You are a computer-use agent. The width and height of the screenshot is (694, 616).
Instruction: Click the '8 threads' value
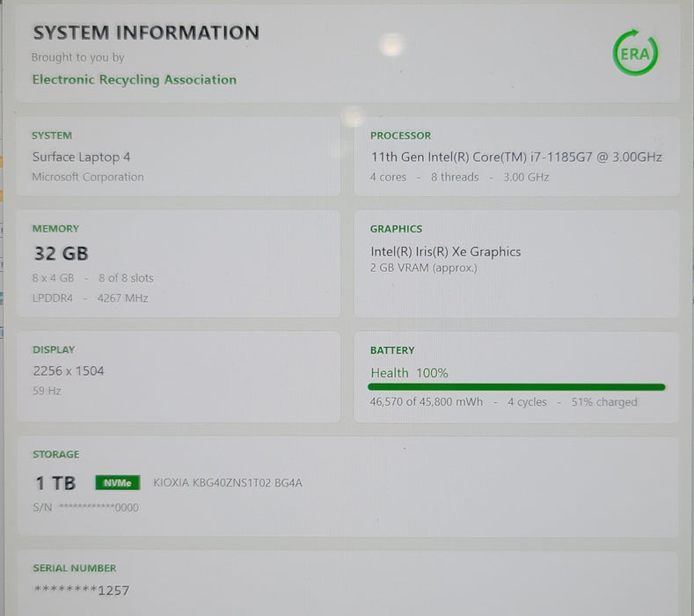[455, 177]
